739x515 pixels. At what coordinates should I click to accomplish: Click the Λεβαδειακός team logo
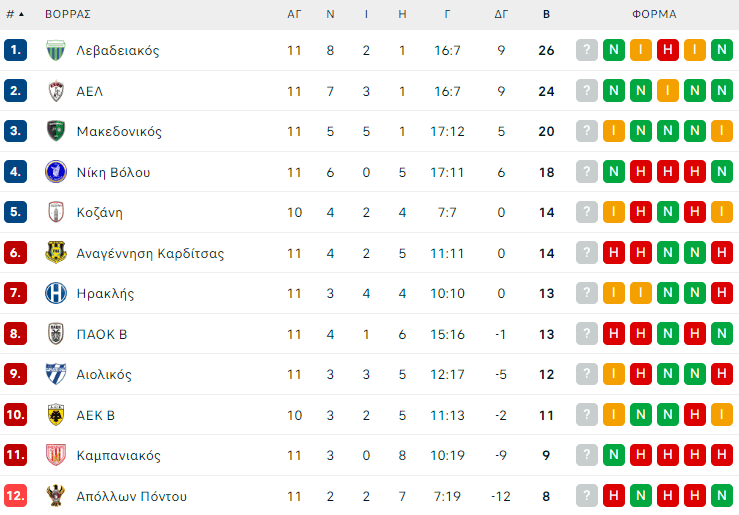55,50
